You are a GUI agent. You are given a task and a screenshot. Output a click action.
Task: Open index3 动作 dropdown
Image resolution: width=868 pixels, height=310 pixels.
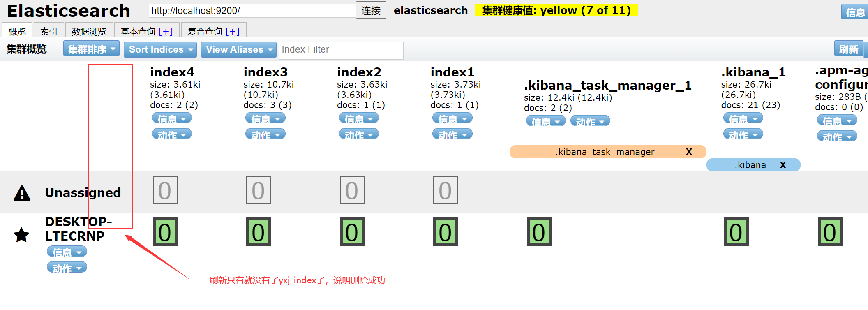(265, 134)
